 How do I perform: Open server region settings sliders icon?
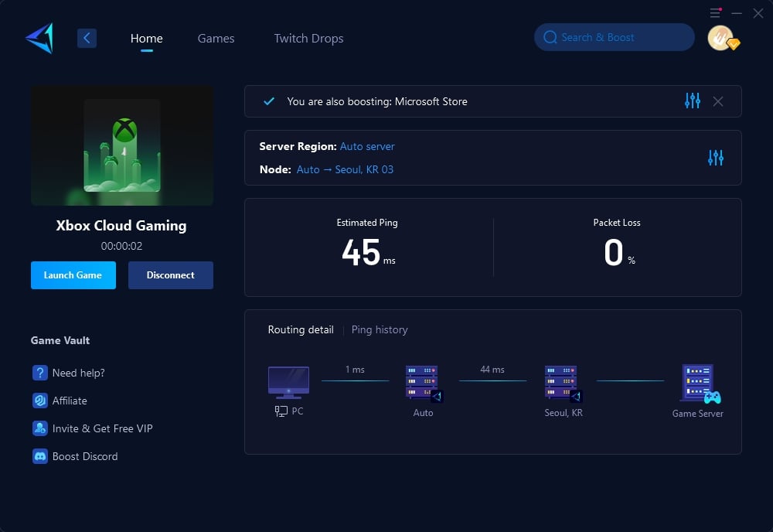(715, 158)
